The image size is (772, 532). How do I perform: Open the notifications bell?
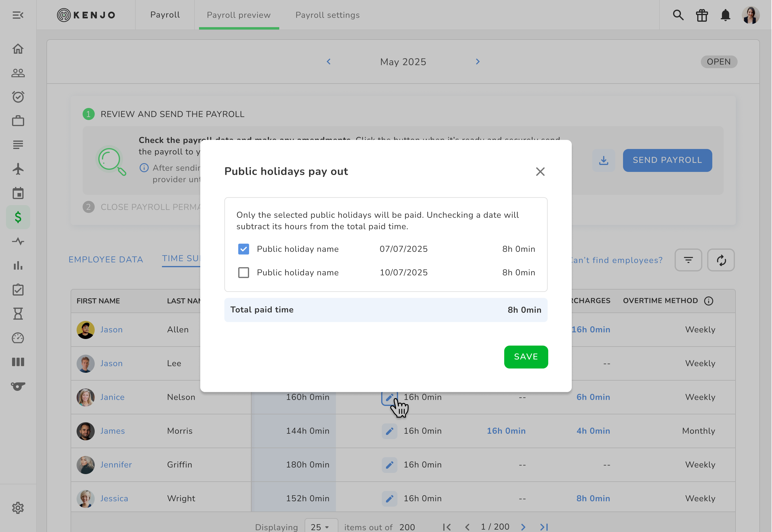click(725, 15)
